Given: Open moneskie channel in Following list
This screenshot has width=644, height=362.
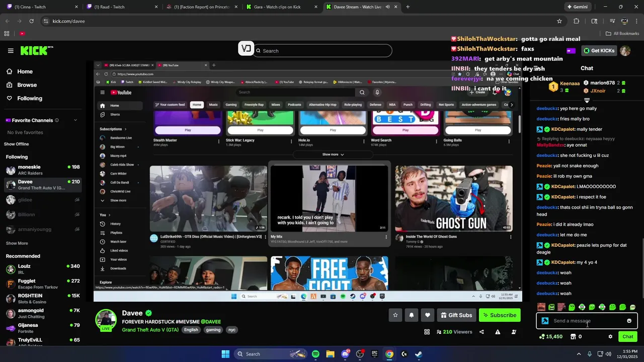Looking at the screenshot, I should [43, 170].
